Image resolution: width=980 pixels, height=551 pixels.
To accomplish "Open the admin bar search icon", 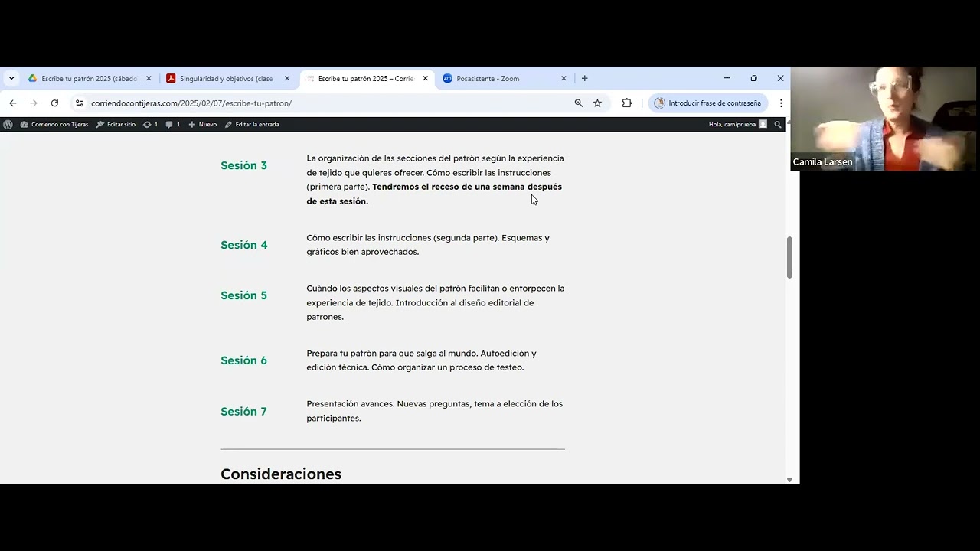I will tap(778, 124).
